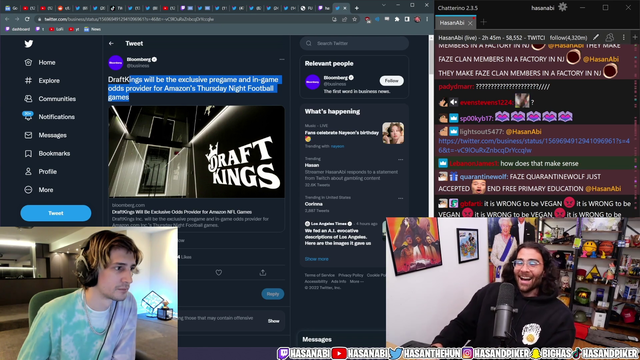Open Chatterino settings gear icon

562,7
